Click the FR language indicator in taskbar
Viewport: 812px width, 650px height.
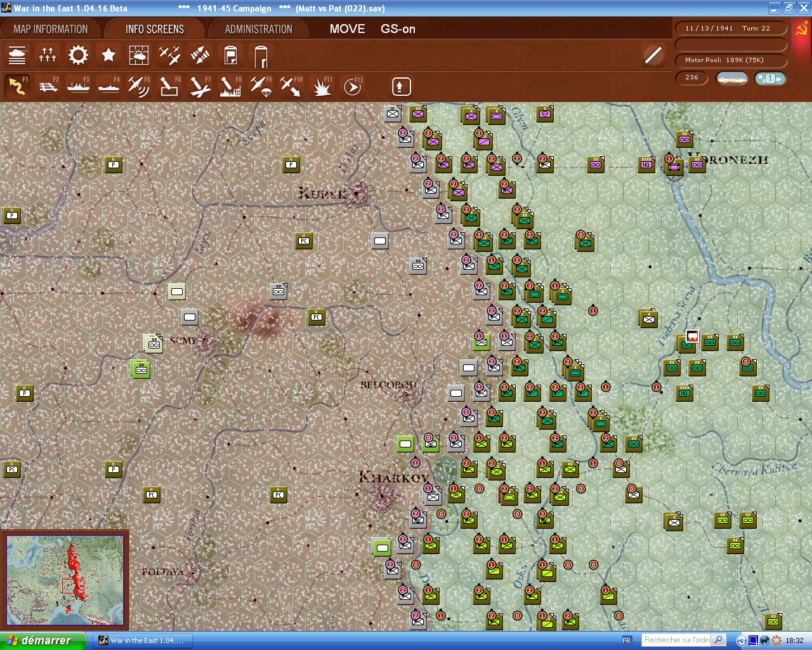pos(627,640)
